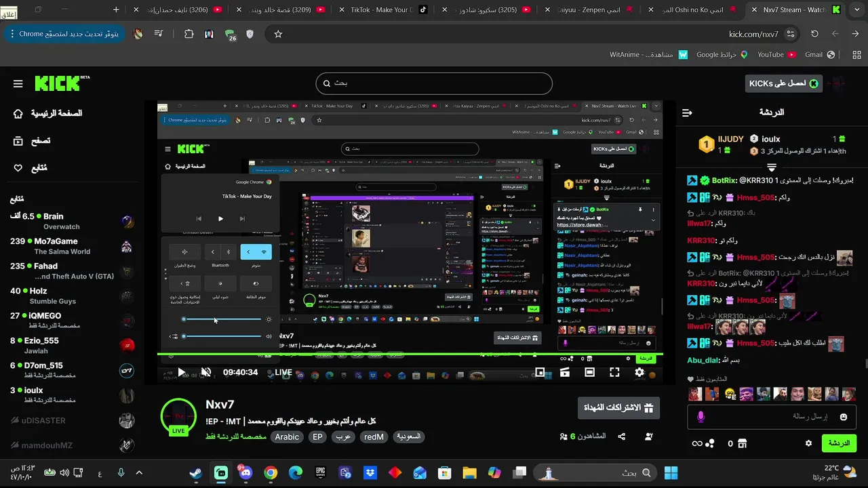Image resolution: width=868 pixels, height=488 pixels.
Task: Click the stream progress bar
Action: click(410, 354)
